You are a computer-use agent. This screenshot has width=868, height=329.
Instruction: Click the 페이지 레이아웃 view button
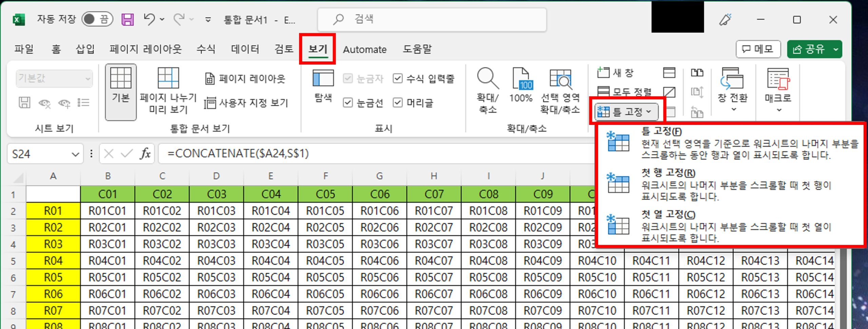pos(245,79)
